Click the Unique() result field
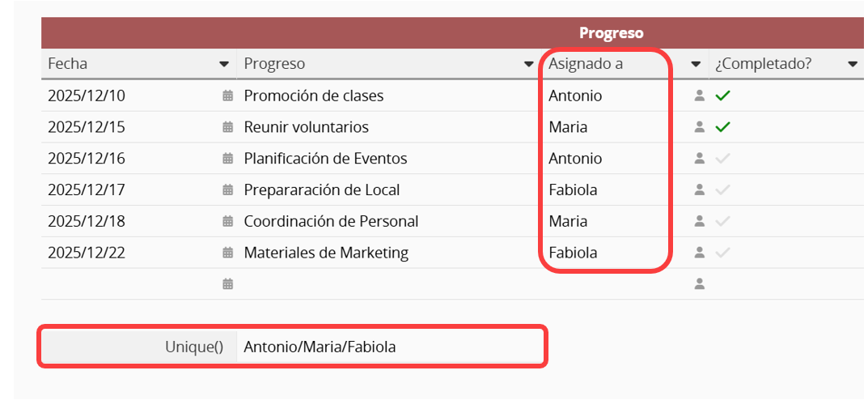This screenshot has height=413, width=868. pyautogui.click(x=388, y=347)
